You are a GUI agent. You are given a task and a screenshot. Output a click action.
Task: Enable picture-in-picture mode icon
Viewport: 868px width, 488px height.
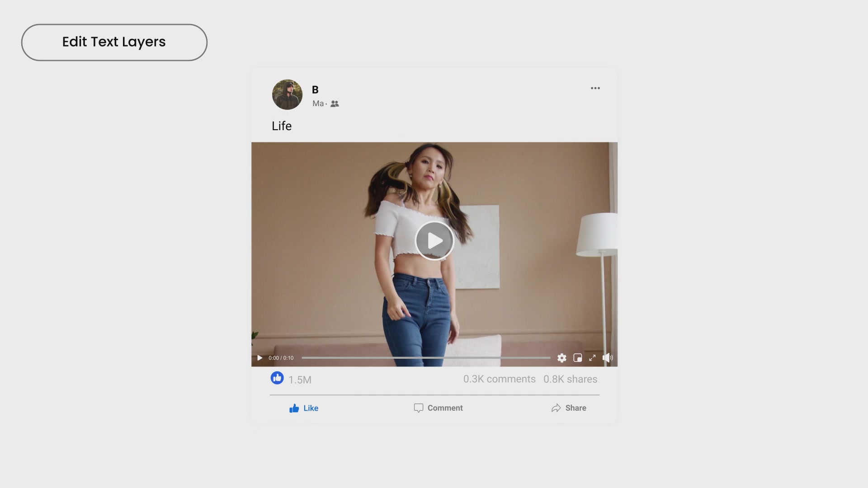577,358
